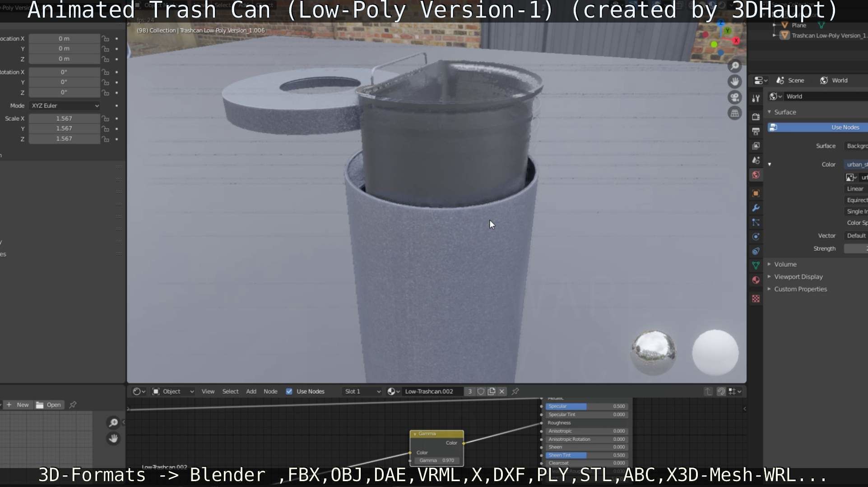The height and width of the screenshot is (487, 868).
Task: Open the node snapping options dropdown
Action: [735, 391]
